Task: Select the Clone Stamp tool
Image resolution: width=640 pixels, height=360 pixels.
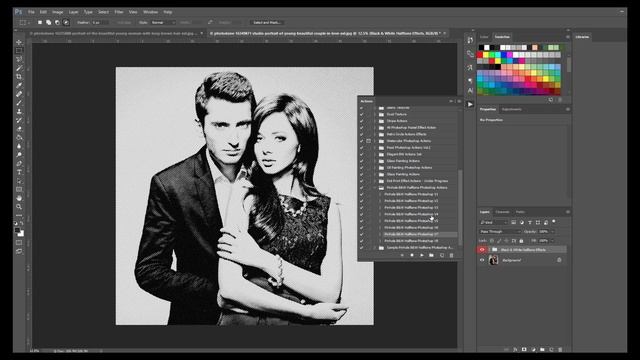Action: click(19, 111)
